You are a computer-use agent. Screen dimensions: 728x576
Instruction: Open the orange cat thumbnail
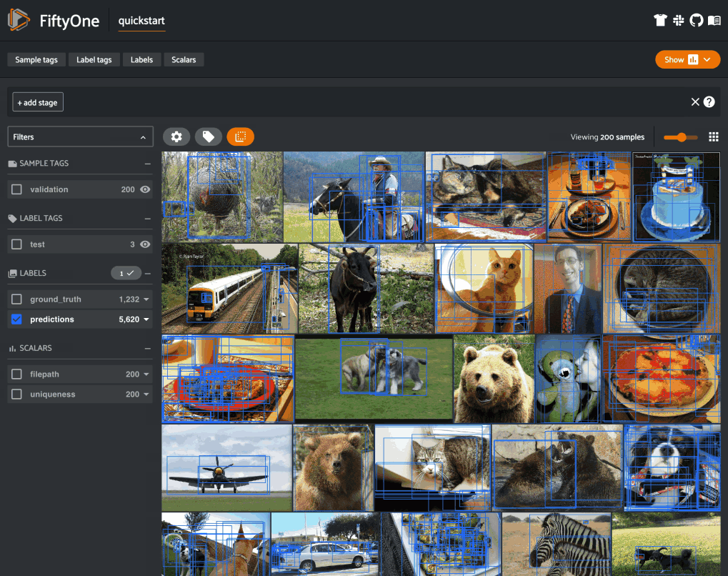pyautogui.click(x=484, y=289)
